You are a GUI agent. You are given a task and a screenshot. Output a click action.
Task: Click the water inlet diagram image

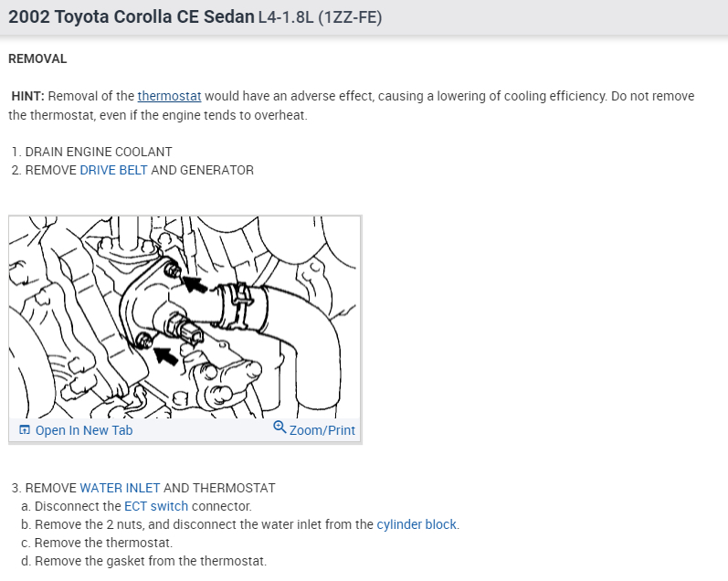(x=185, y=317)
